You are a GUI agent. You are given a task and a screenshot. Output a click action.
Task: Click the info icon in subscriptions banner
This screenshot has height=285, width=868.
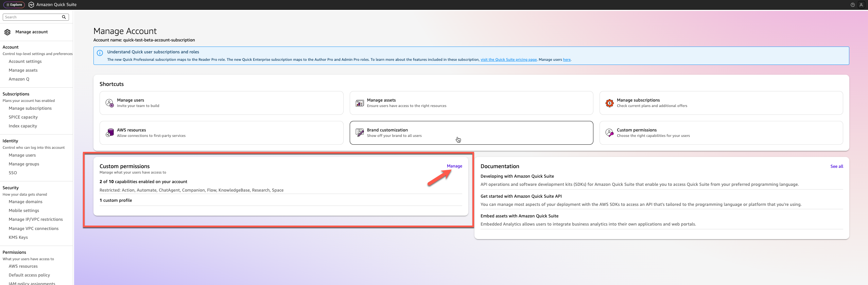click(x=100, y=53)
